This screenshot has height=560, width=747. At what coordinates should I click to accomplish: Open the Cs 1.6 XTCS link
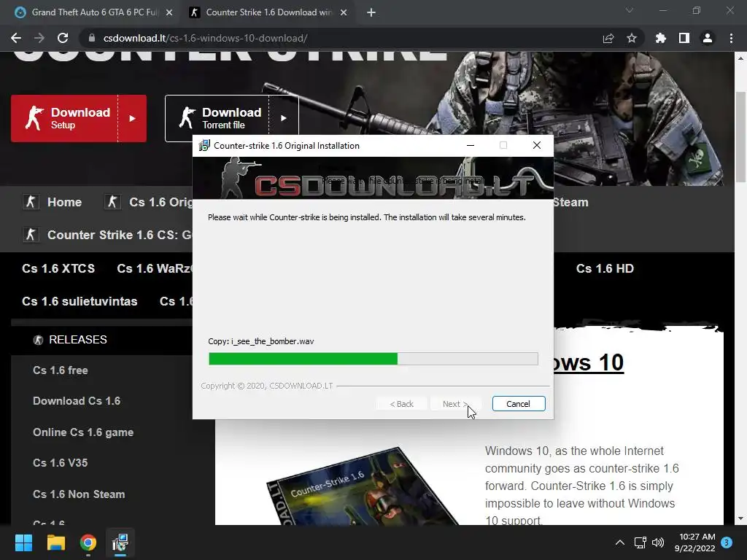(58, 268)
